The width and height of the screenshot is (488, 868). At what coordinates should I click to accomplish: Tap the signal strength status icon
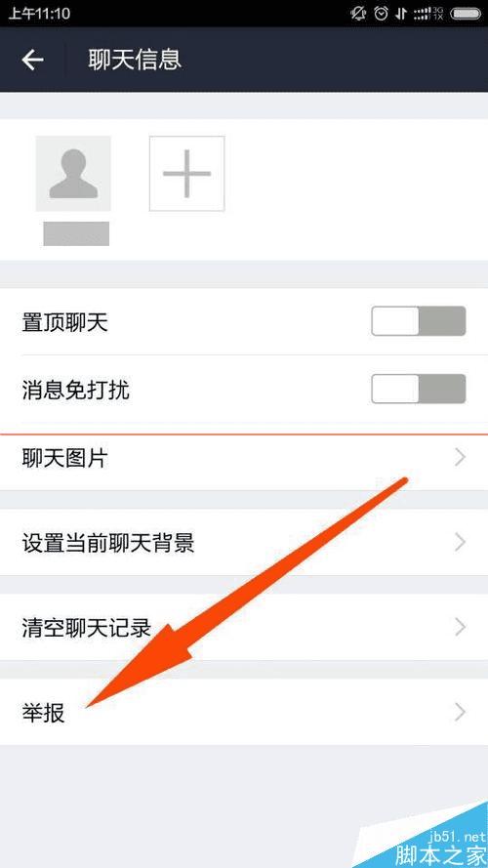click(x=427, y=14)
